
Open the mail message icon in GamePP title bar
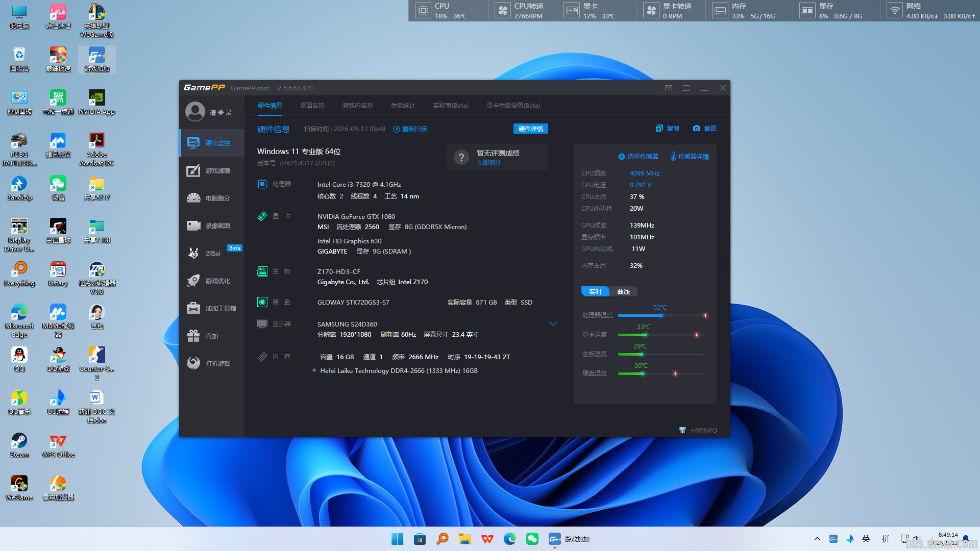tap(669, 88)
